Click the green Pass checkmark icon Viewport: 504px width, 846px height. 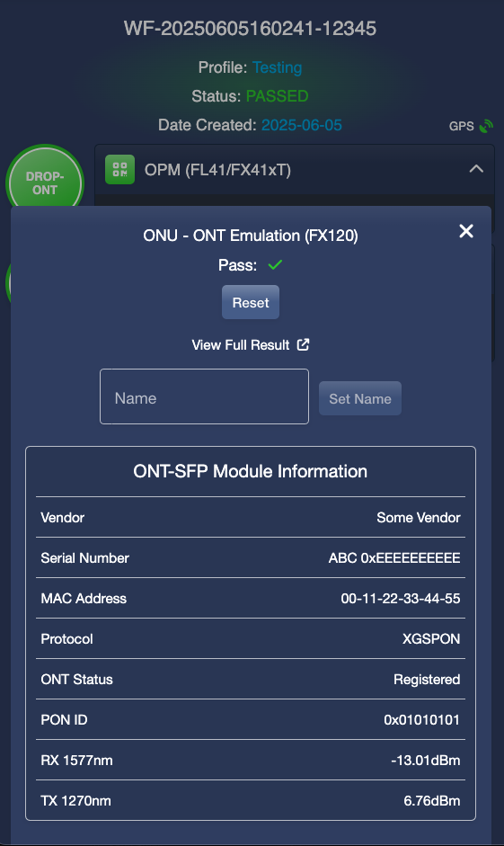(275, 264)
